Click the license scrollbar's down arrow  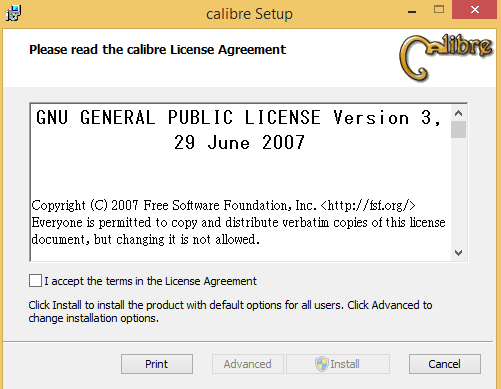click(458, 253)
